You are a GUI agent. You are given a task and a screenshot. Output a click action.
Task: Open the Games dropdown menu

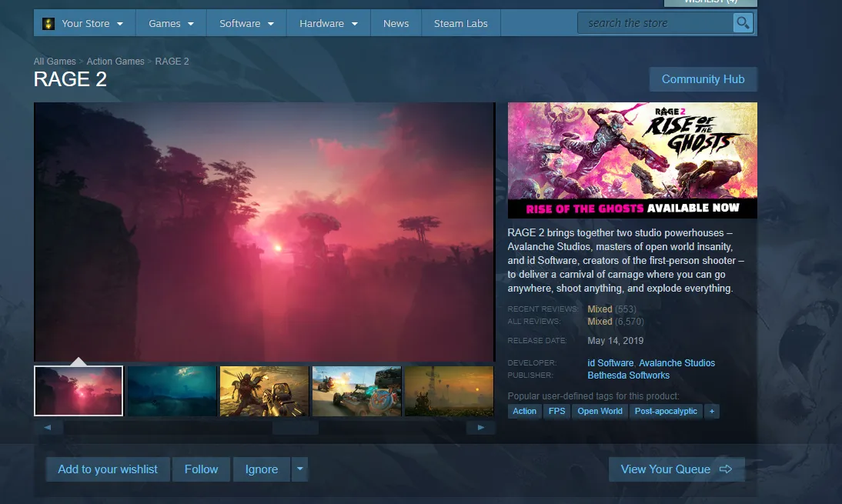[x=171, y=24]
